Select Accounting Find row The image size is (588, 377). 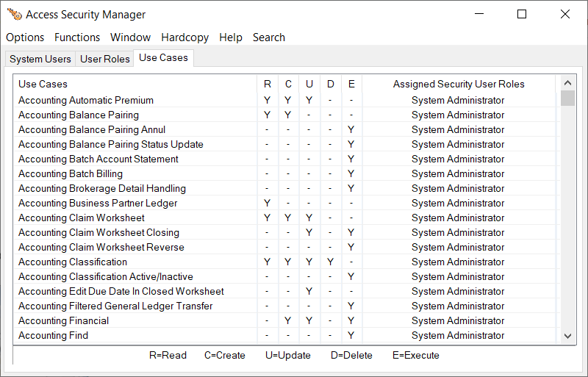point(287,335)
